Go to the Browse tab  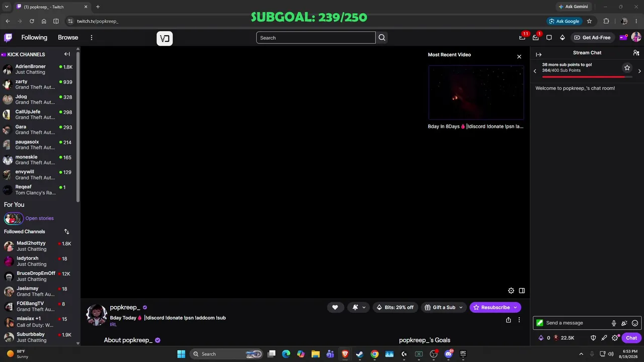coord(68,38)
